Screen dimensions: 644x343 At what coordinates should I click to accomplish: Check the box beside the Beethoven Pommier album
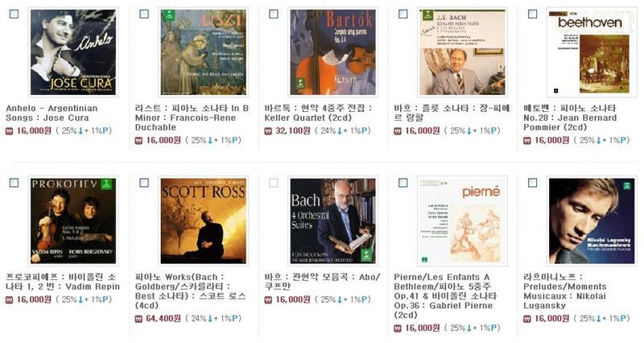pyautogui.click(x=532, y=14)
